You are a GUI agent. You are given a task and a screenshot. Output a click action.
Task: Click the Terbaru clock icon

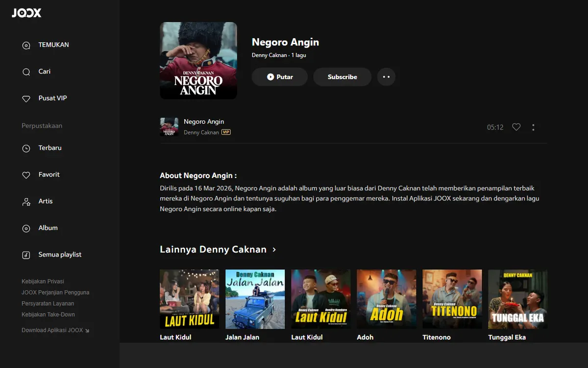pyautogui.click(x=26, y=148)
